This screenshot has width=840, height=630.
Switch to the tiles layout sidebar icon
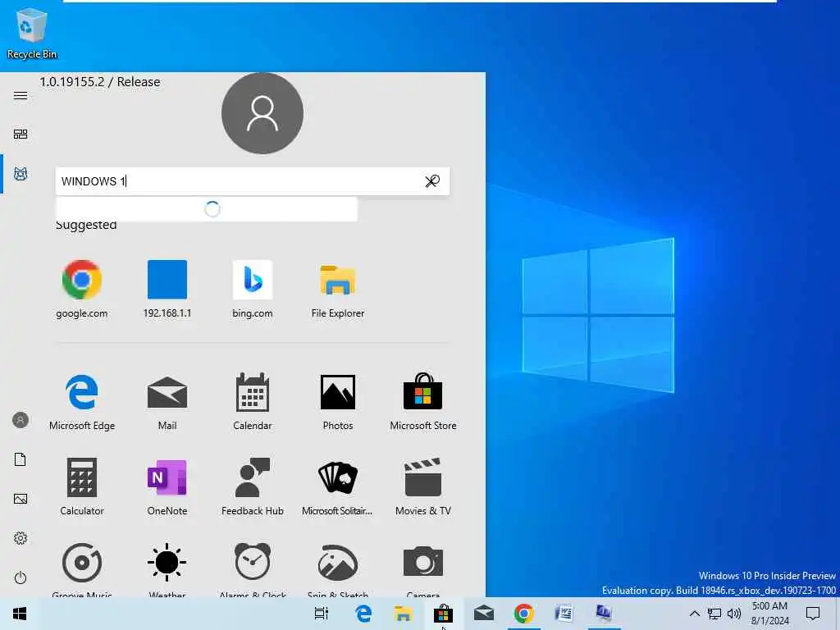21,134
